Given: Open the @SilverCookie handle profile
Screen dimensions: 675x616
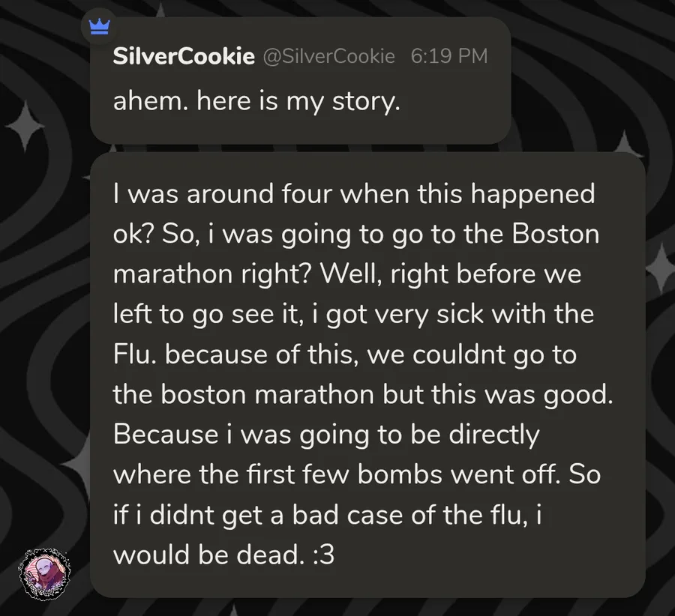Looking at the screenshot, I should (328, 57).
